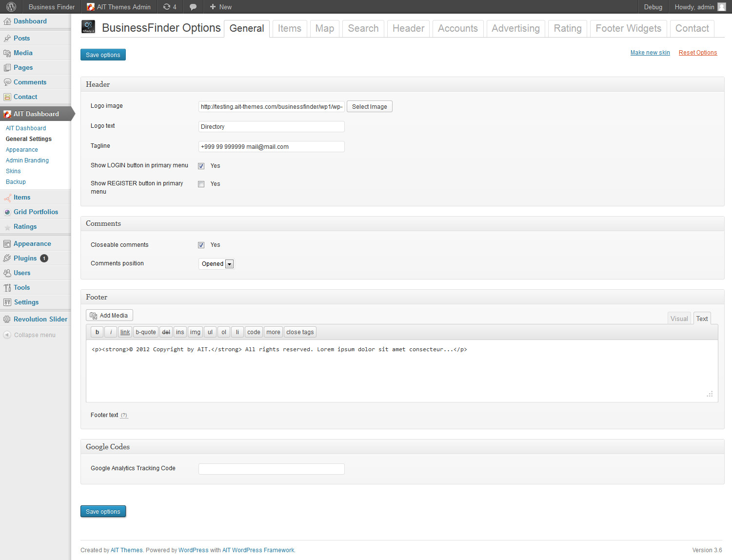732x560 pixels.
Task: Enable Show REGISTER button checkbox
Action: (x=201, y=184)
